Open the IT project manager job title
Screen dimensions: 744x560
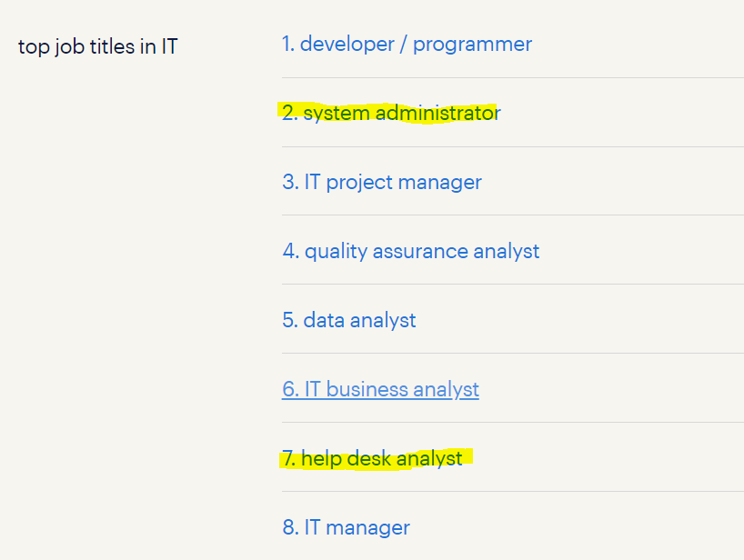point(382,182)
